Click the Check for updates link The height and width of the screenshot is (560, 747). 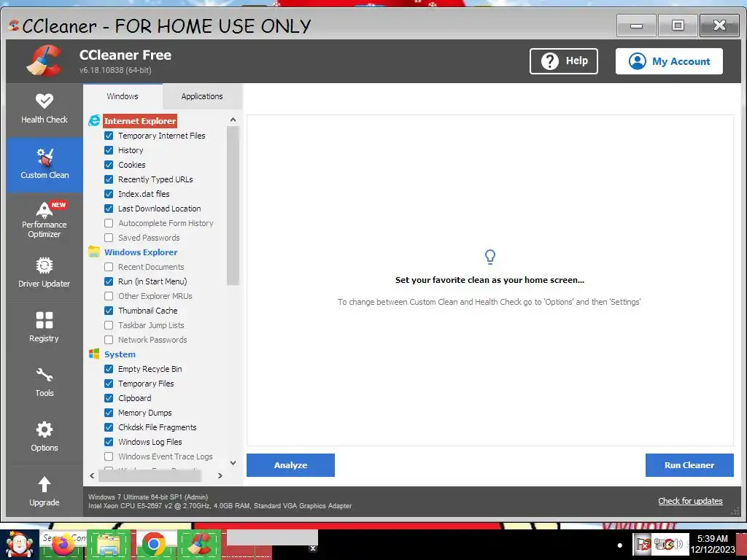(x=690, y=501)
